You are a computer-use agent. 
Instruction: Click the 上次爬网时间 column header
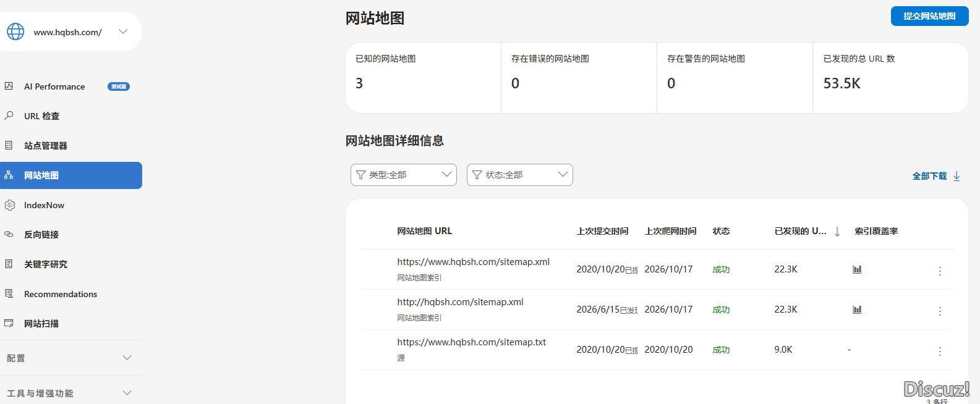click(x=670, y=231)
